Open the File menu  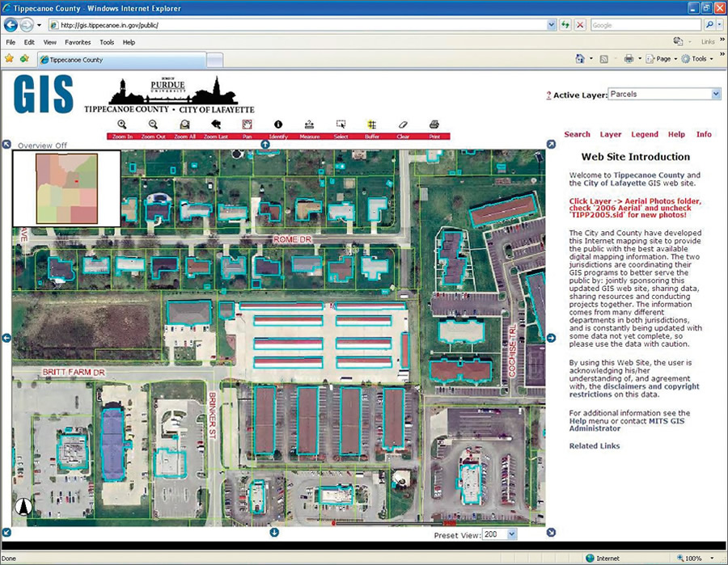point(11,42)
